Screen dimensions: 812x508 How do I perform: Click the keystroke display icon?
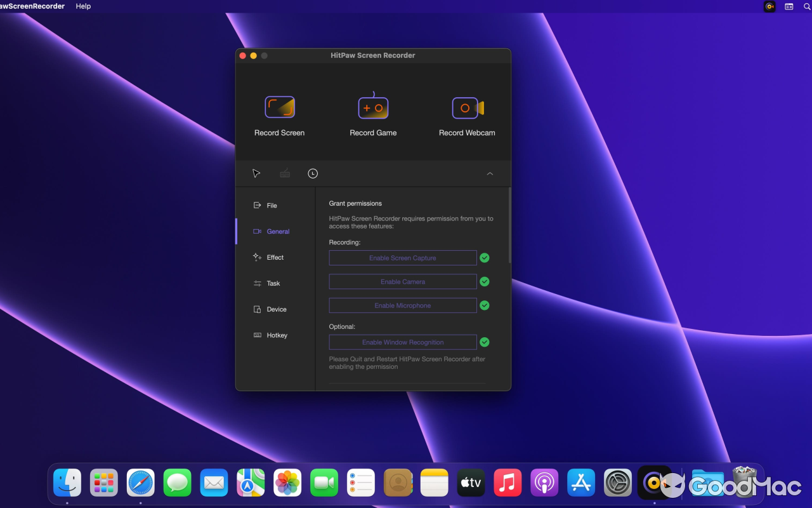[x=284, y=173]
